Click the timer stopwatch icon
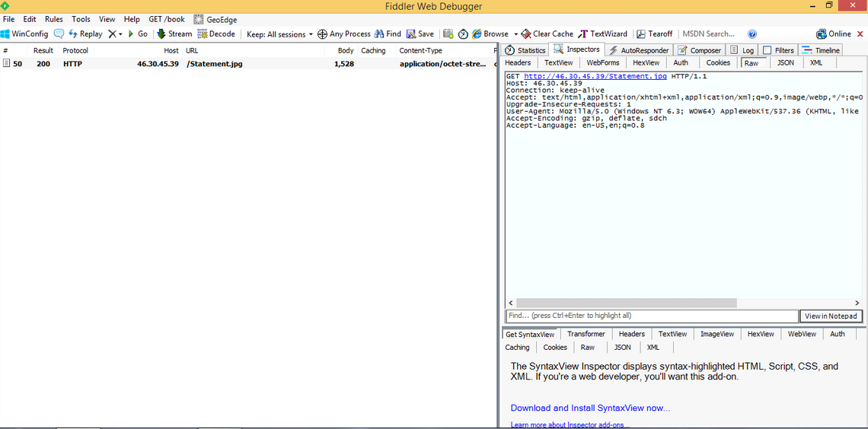 [x=463, y=34]
